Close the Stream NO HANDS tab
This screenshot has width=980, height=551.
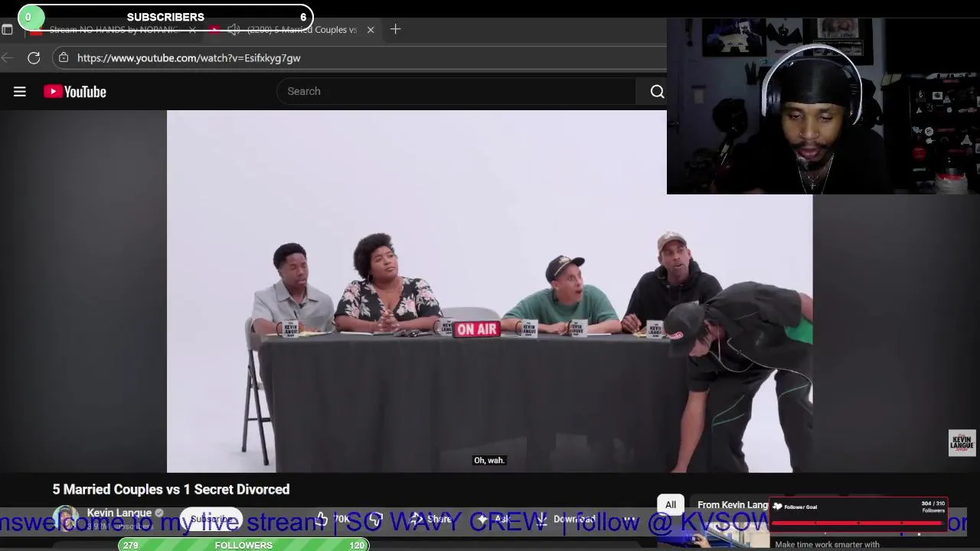[x=192, y=30]
